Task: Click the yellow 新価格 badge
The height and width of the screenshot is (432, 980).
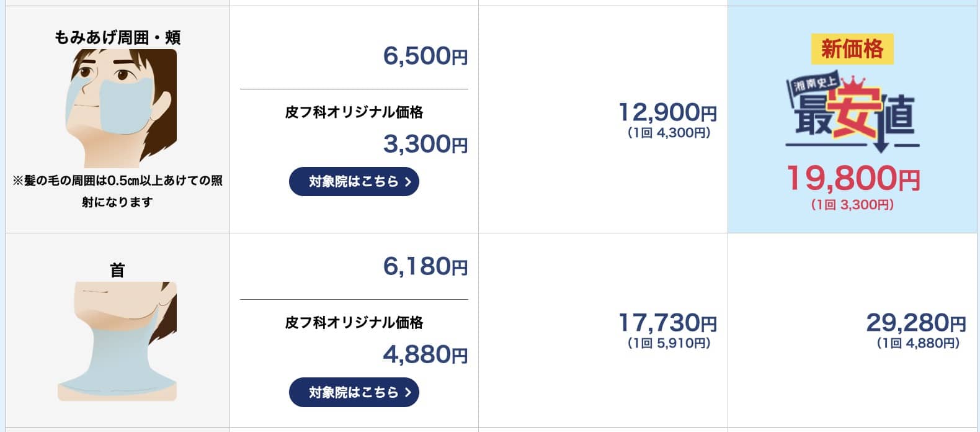Action: 852,49
